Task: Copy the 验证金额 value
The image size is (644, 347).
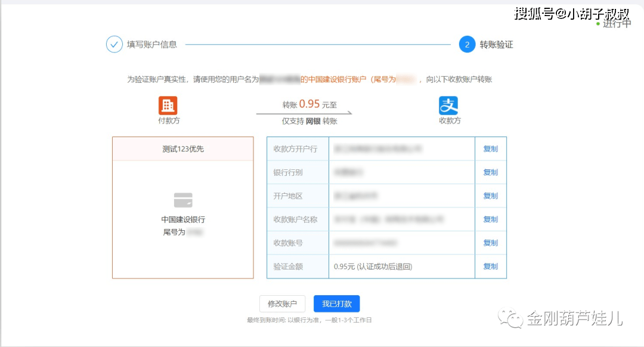Action: [490, 267]
